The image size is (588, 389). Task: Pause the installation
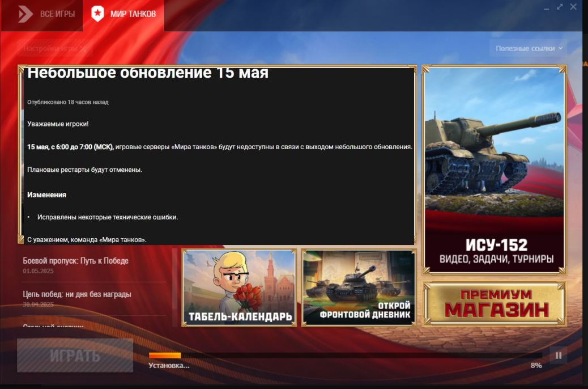[558, 355]
